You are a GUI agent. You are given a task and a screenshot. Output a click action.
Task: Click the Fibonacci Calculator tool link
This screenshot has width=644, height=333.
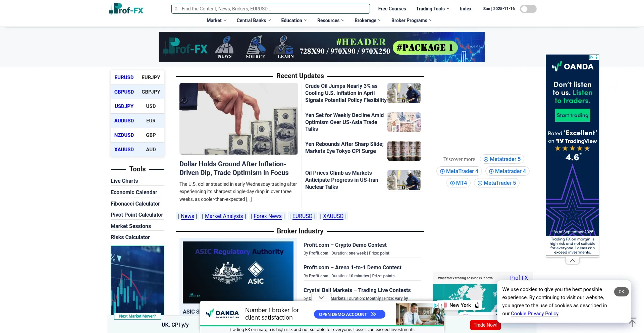coord(135,204)
